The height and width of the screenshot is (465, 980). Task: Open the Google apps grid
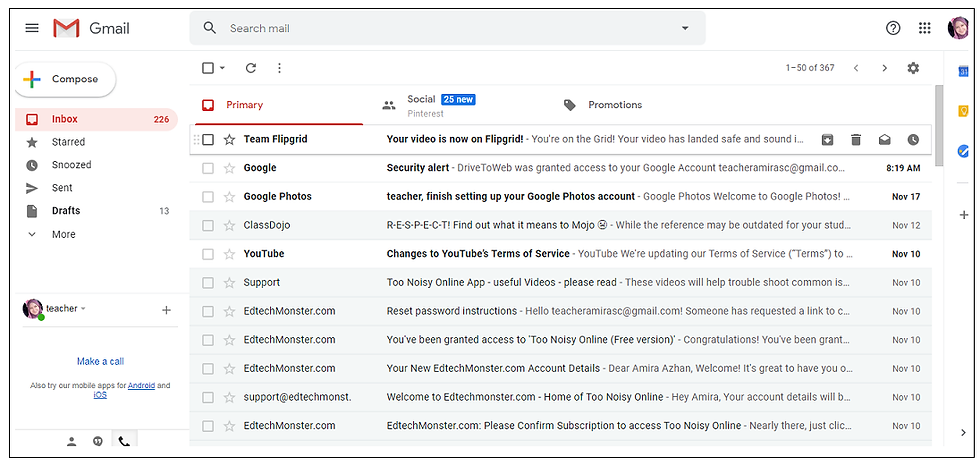[925, 28]
